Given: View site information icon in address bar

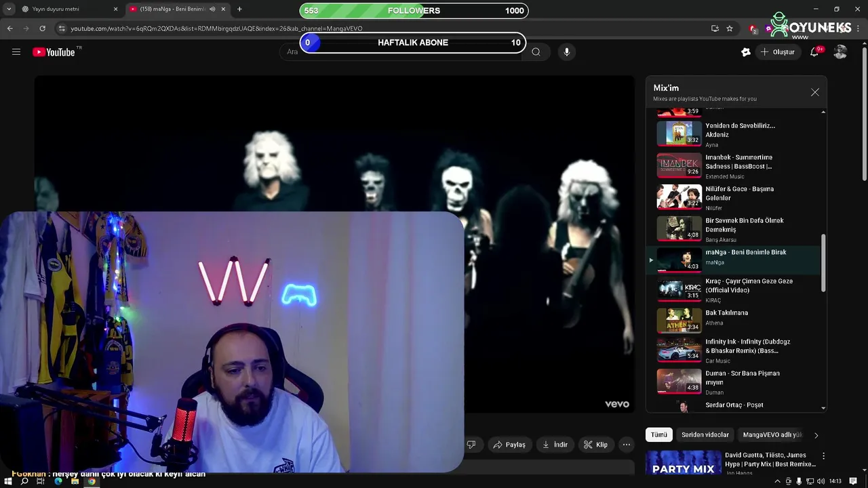Looking at the screenshot, I should tap(62, 28).
